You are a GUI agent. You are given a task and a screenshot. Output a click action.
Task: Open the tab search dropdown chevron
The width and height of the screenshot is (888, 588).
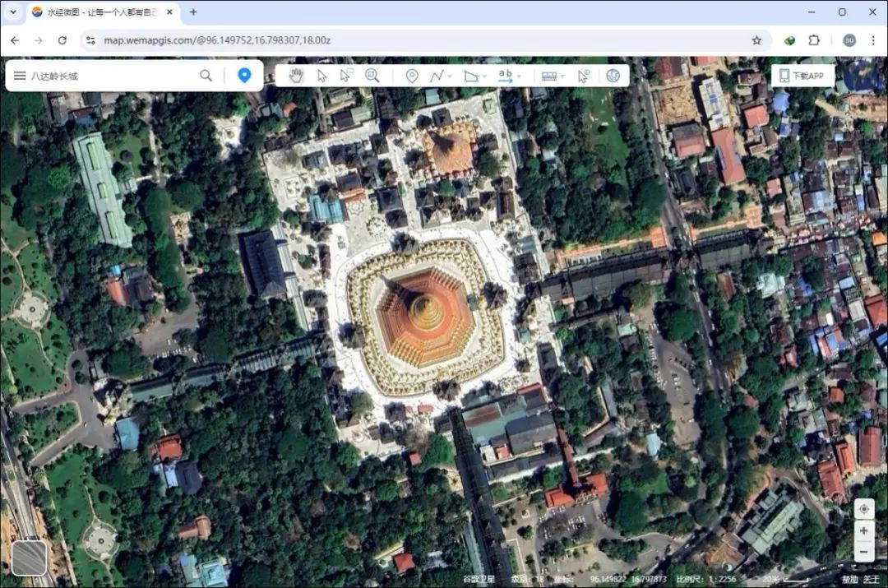(13, 12)
